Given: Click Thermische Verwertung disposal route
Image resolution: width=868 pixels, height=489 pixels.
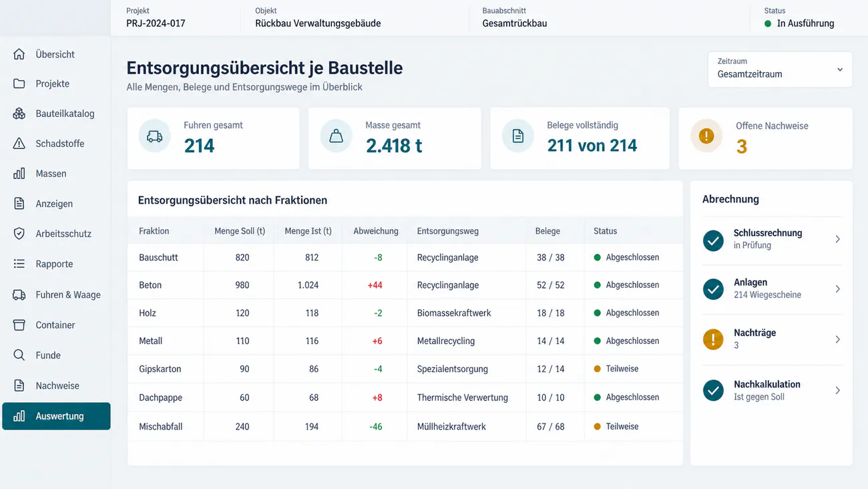Looking at the screenshot, I should point(463,397).
